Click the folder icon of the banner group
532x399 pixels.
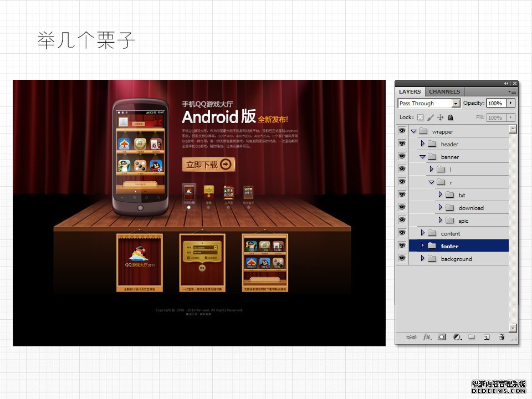(432, 157)
